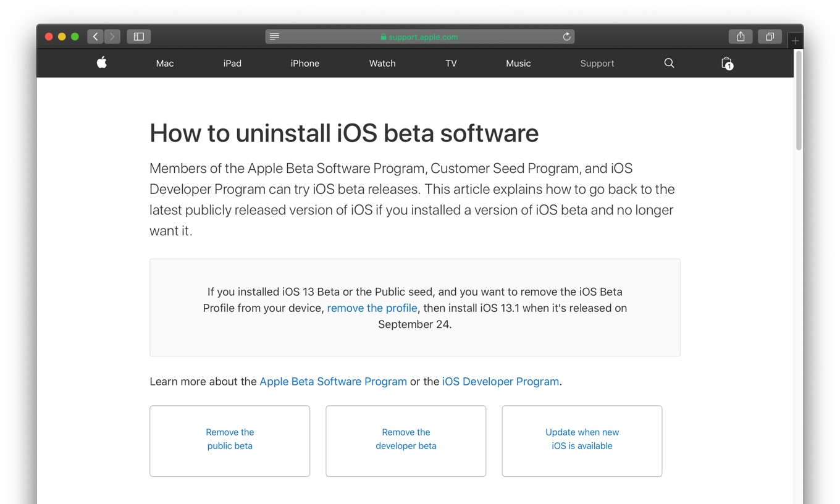
Task: Open iOS Developer Program link
Action: 500,381
